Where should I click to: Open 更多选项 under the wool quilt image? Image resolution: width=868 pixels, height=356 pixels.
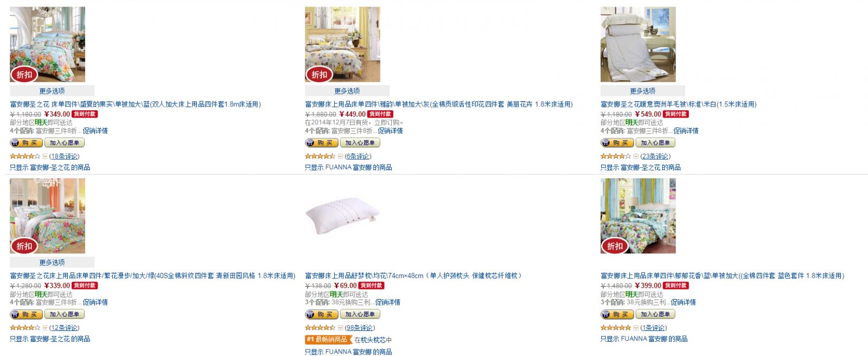pos(642,91)
